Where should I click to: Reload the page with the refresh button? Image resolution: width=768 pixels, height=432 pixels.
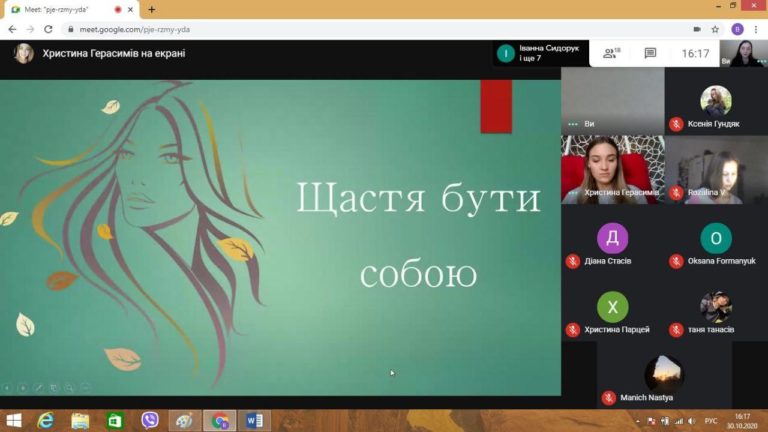[45, 29]
